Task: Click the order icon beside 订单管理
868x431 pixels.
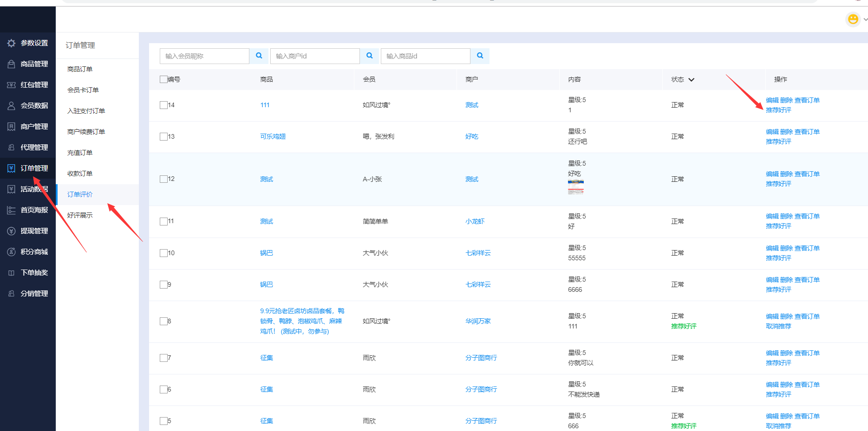Action: pos(11,168)
